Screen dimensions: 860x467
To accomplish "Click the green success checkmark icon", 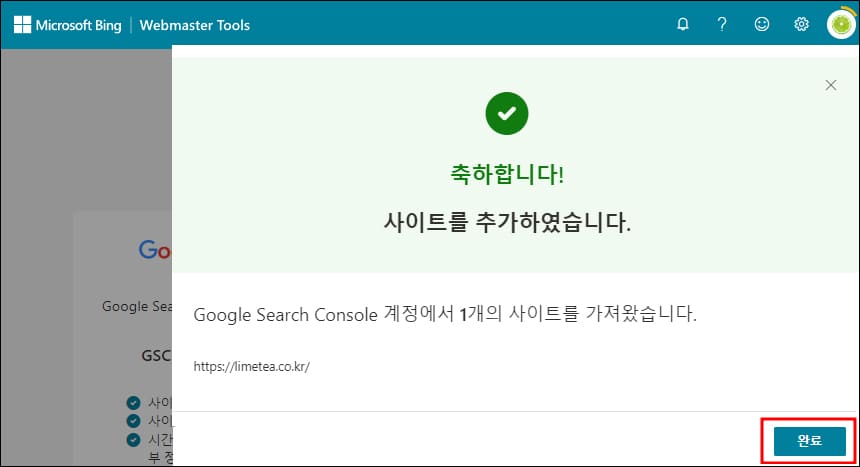I will pos(507,114).
